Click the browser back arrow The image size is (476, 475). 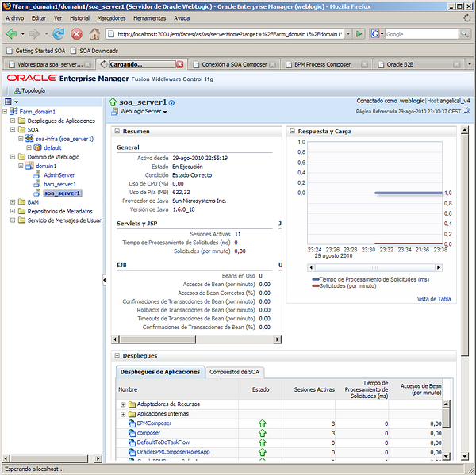click(x=13, y=34)
